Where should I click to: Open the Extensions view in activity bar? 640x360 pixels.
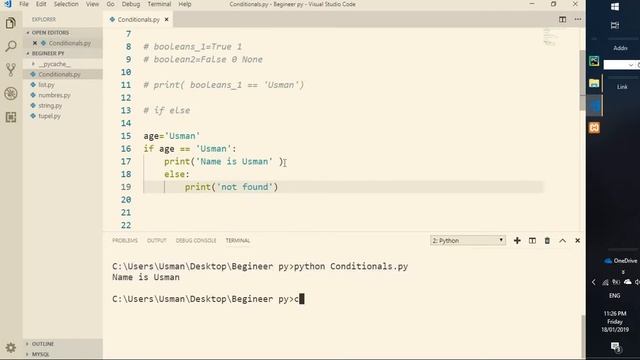click(x=11, y=117)
